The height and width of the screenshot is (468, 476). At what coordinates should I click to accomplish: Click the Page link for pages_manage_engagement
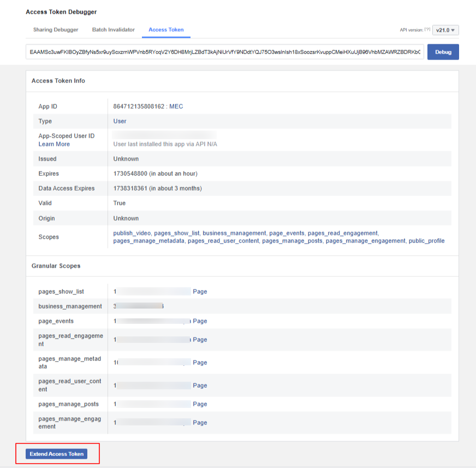[200, 422]
